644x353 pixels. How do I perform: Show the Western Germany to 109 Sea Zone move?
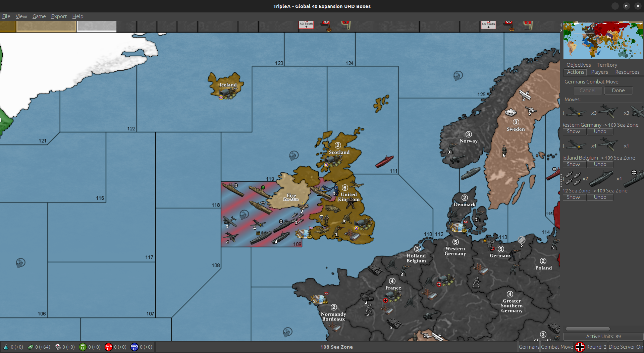click(573, 131)
